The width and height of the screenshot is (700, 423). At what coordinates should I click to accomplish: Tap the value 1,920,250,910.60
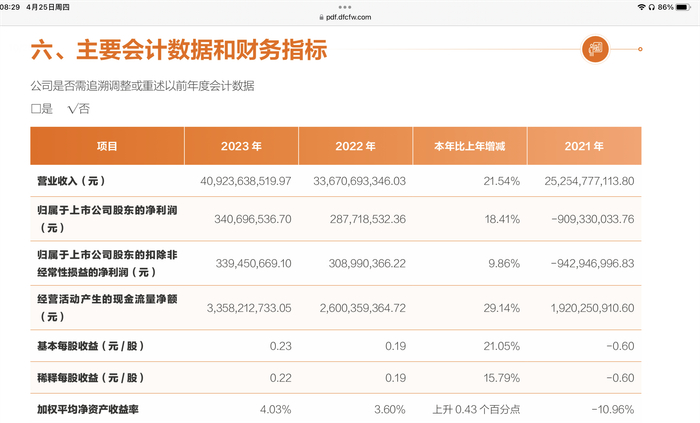click(592, 308)
